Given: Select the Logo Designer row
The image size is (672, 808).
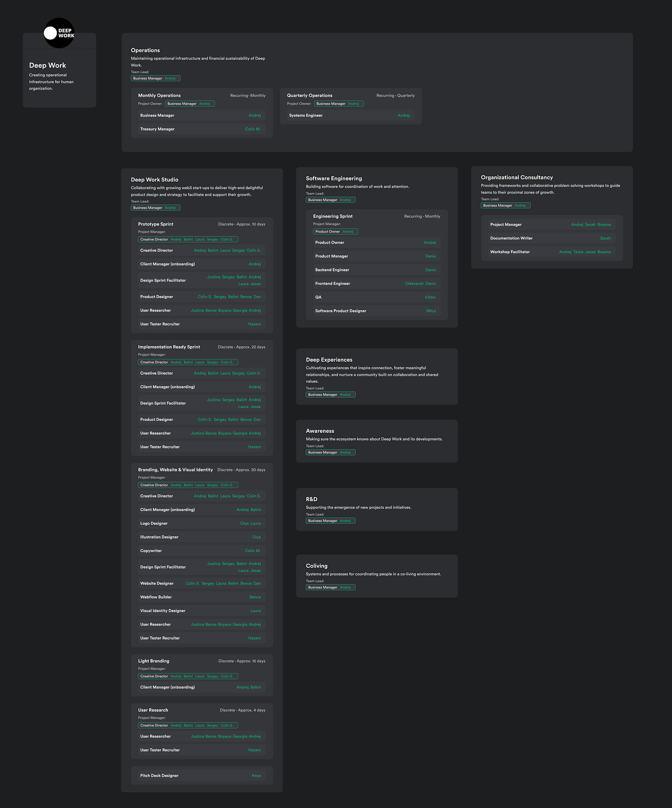Looking at the screenshot, I should pos(202,523).
